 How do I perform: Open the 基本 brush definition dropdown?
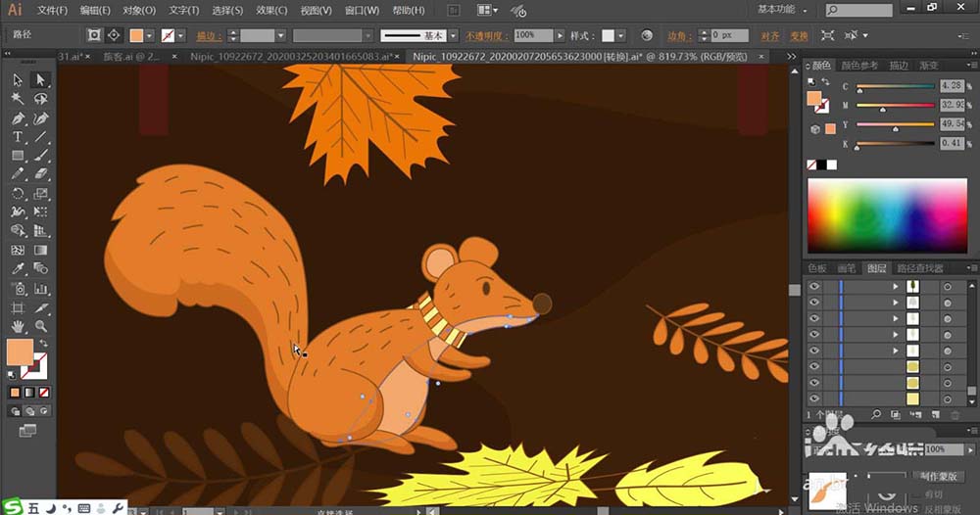pos(454,36)
